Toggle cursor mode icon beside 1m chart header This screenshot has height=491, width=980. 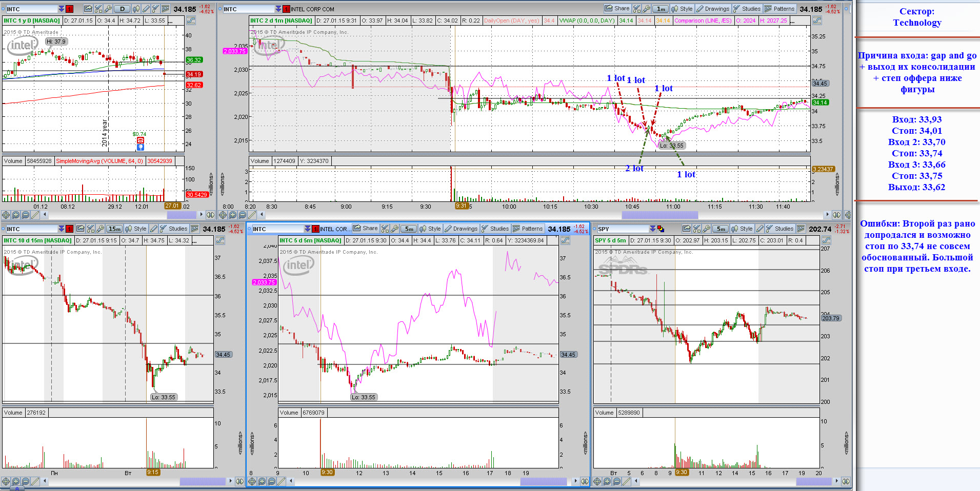pos(817,21)
